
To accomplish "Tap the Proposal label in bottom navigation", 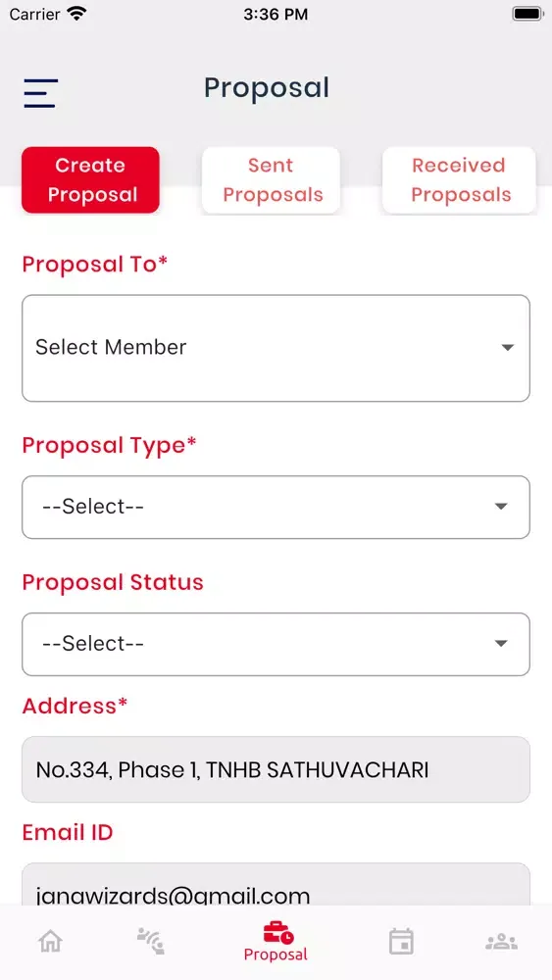I will click(276, 955).
